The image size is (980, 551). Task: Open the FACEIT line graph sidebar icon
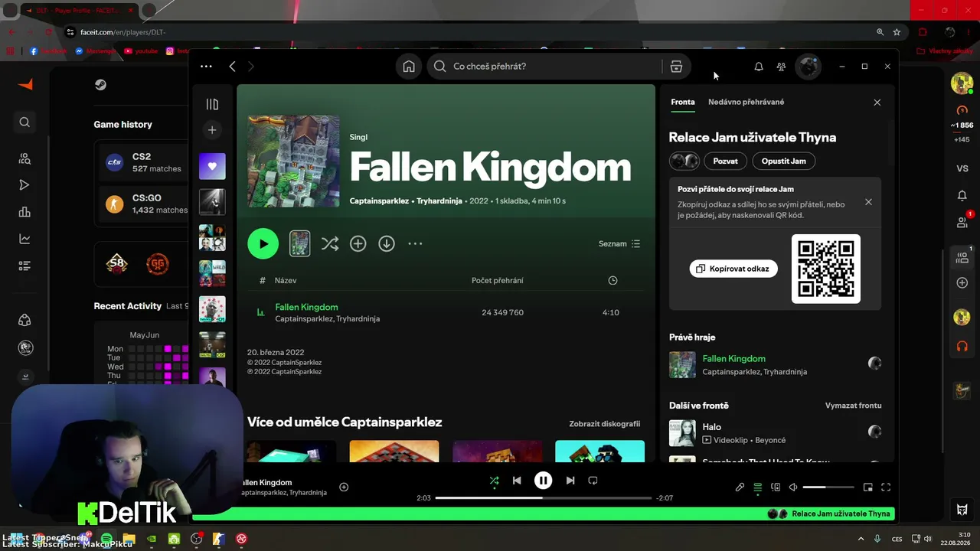[24, 239]
